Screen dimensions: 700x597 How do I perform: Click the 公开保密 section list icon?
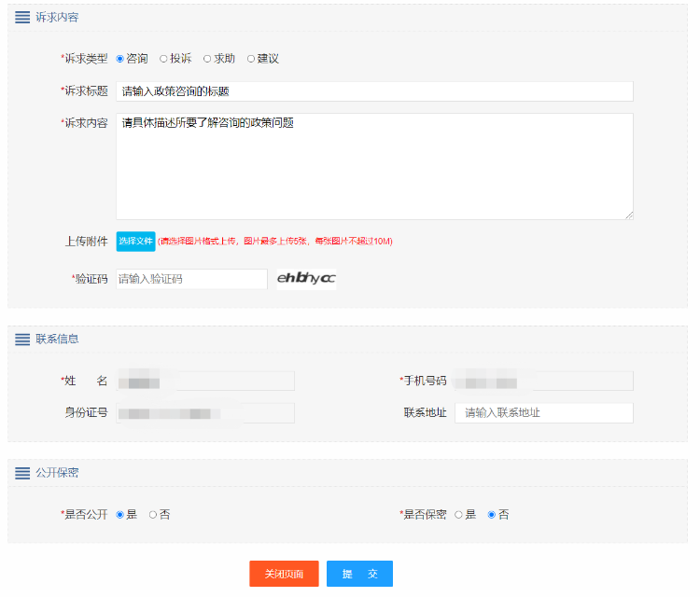[22, 473]
